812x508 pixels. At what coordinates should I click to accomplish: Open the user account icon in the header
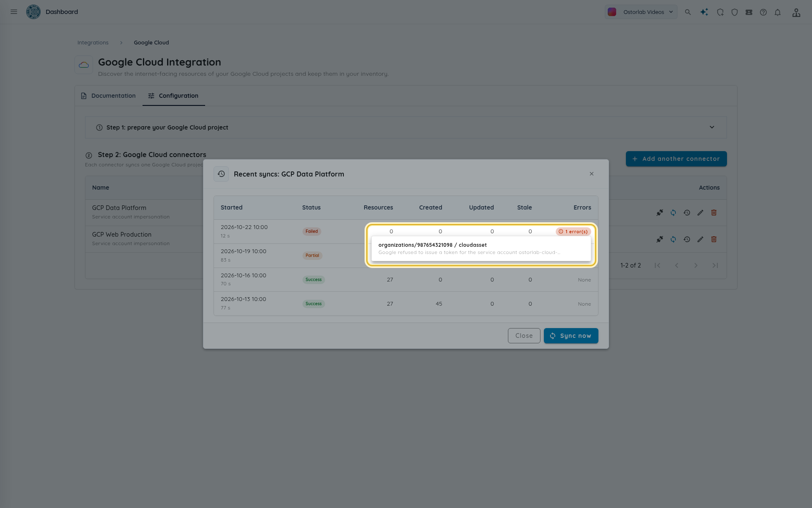[796, 12]
